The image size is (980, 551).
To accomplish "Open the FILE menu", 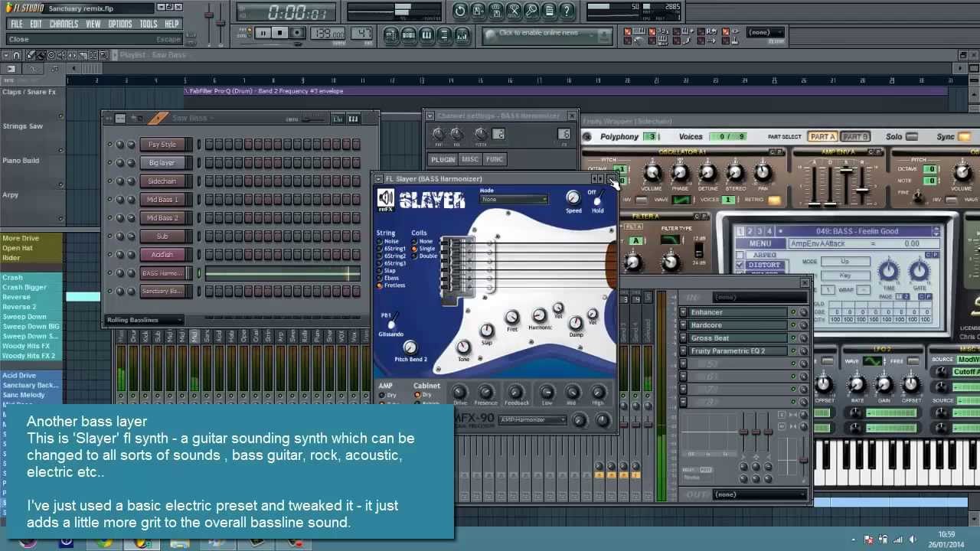I will pyautogui.click(x=16, y=24).
